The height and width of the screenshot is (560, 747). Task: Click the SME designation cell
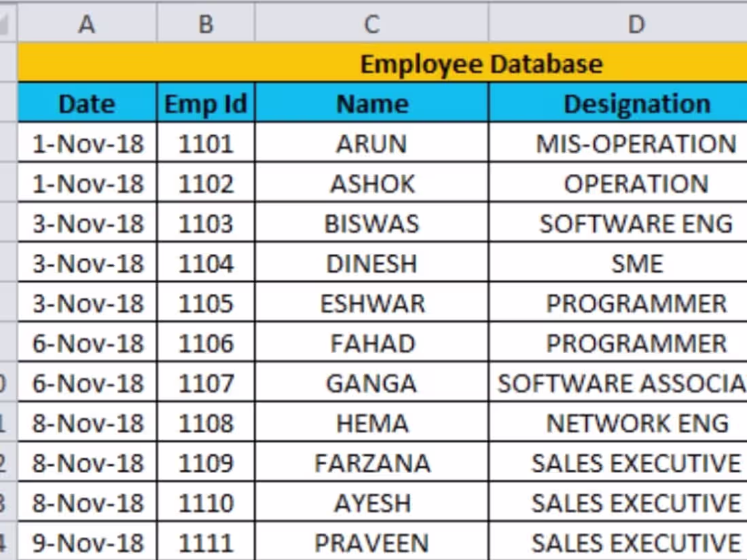click(x=636, y=263)
